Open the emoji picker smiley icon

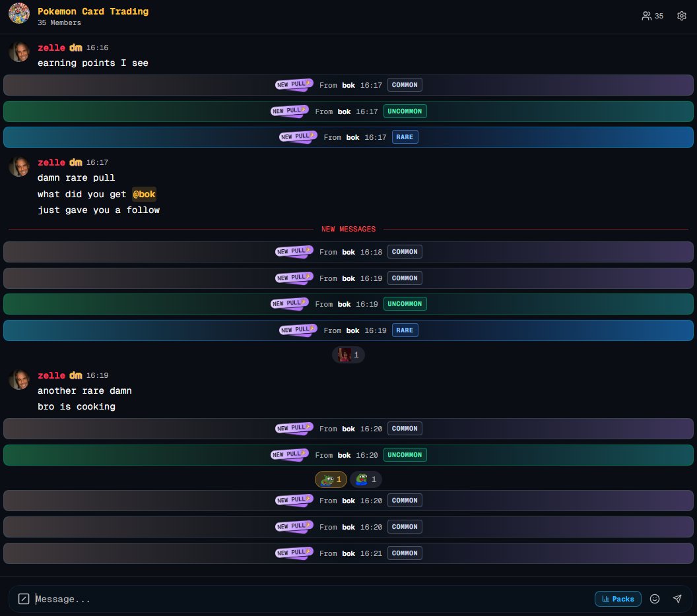click(x=654, y=599)
